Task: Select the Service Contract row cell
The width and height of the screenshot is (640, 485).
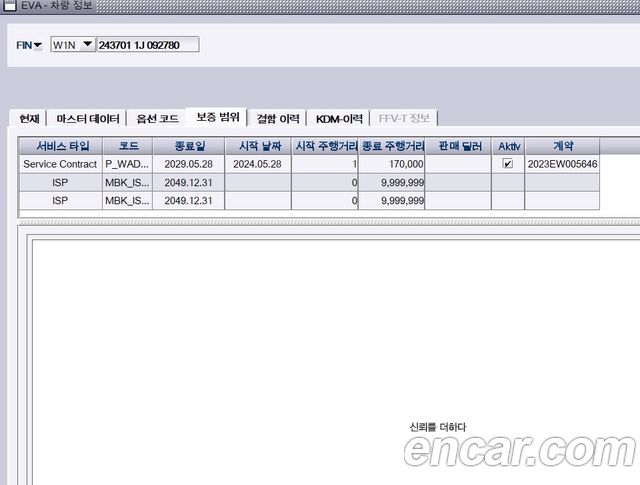Action: 60,164
